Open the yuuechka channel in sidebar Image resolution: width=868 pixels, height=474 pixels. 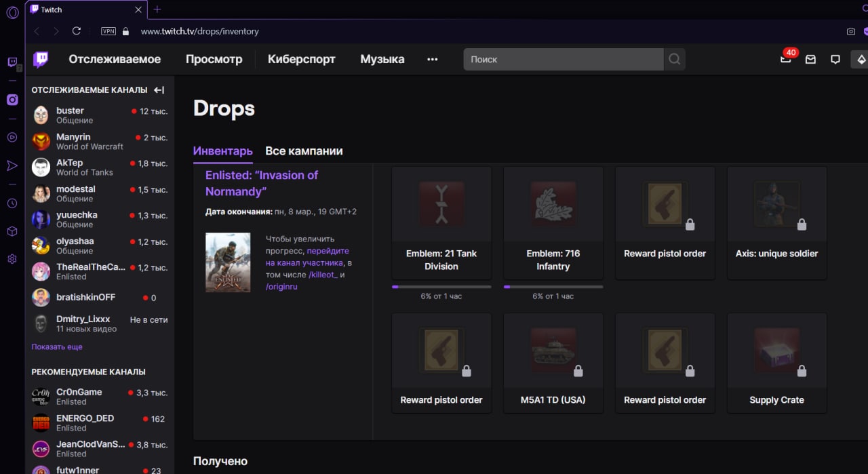(x=100, y=219)
